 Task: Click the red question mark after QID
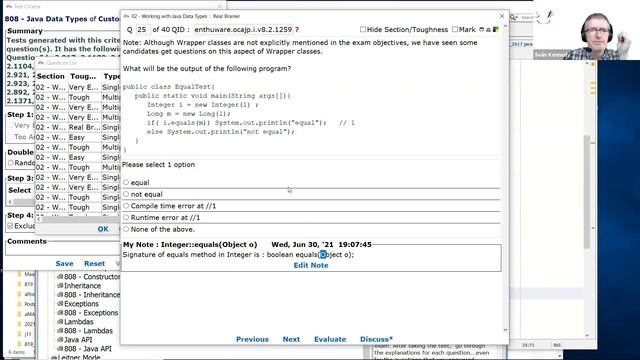click(297, 29)
